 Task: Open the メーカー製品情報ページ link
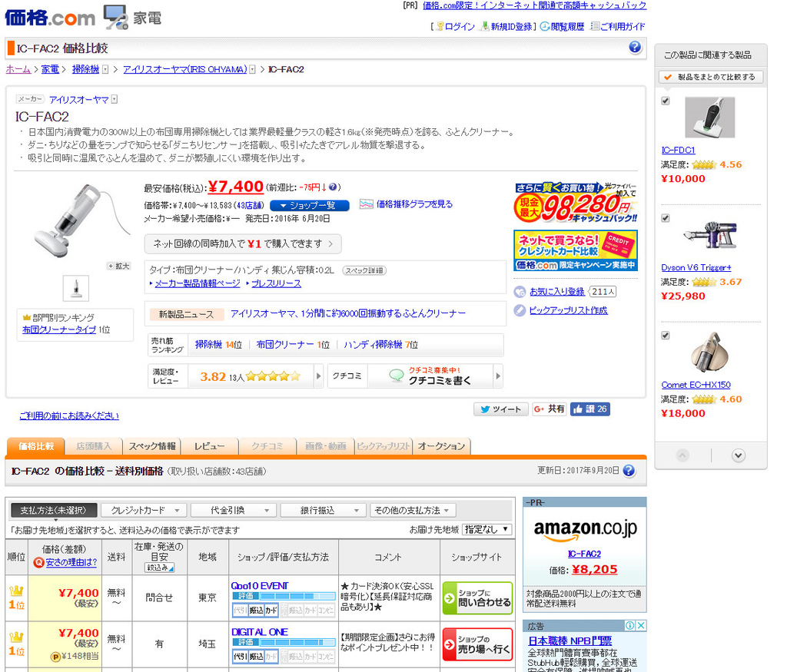198,283
